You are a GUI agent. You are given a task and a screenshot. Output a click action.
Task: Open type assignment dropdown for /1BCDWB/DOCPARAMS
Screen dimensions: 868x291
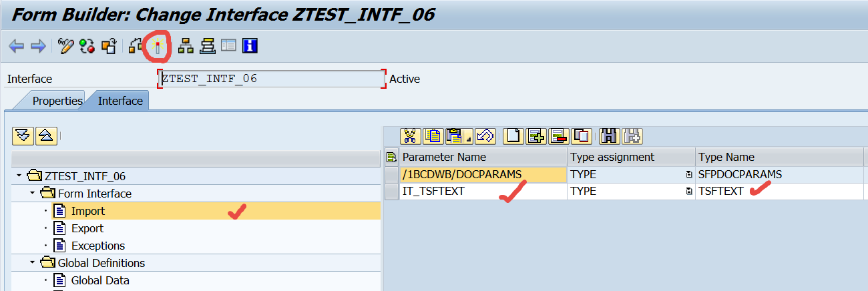coord(688,175)
